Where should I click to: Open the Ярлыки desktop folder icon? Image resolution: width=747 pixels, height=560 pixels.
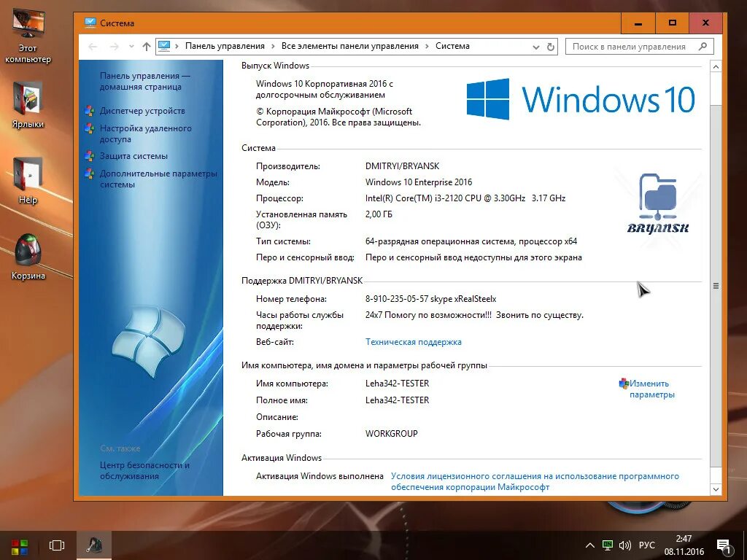[28, 105]
